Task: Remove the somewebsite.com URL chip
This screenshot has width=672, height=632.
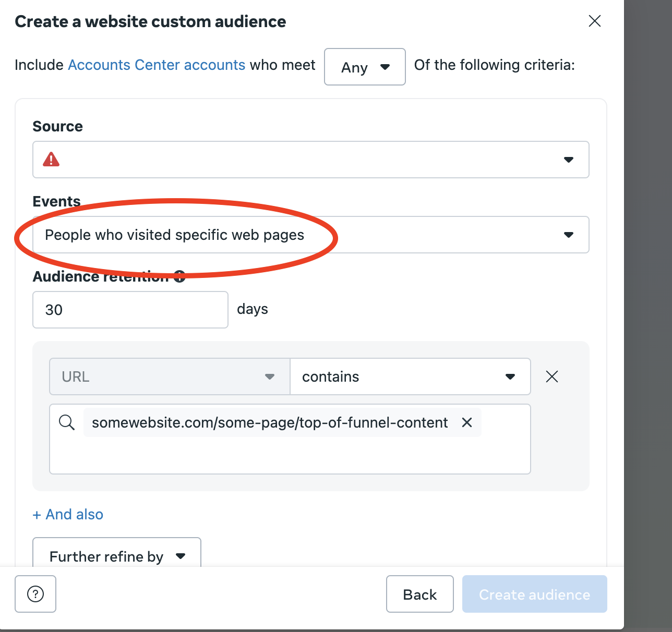Action: [x=467, y=422]
